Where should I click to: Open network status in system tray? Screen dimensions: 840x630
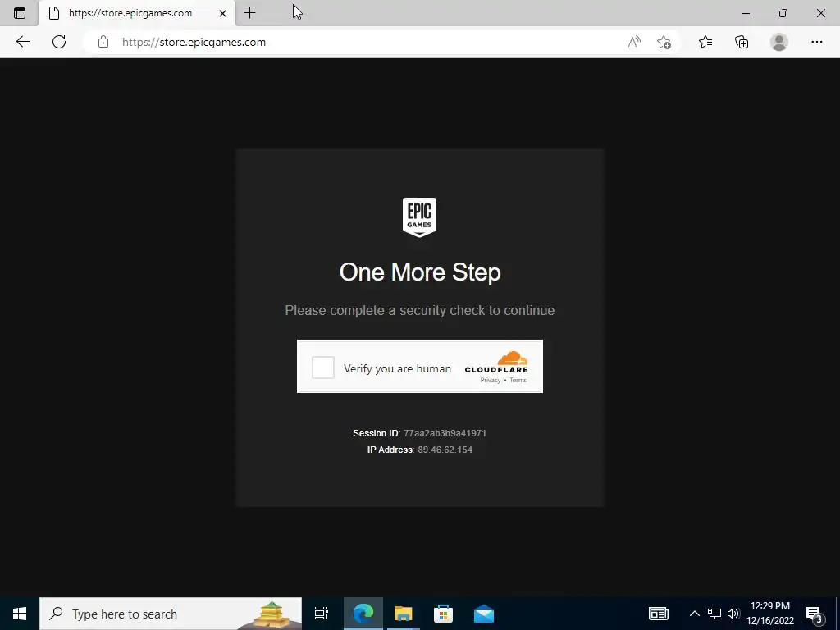click(714, 614)
